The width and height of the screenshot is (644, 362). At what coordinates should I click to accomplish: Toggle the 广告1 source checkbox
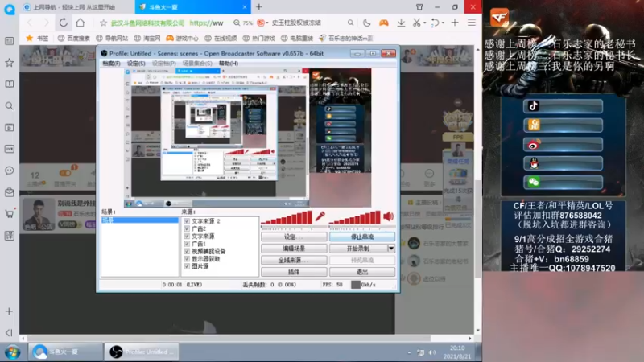pyautogui.click(x=187, y=244)
